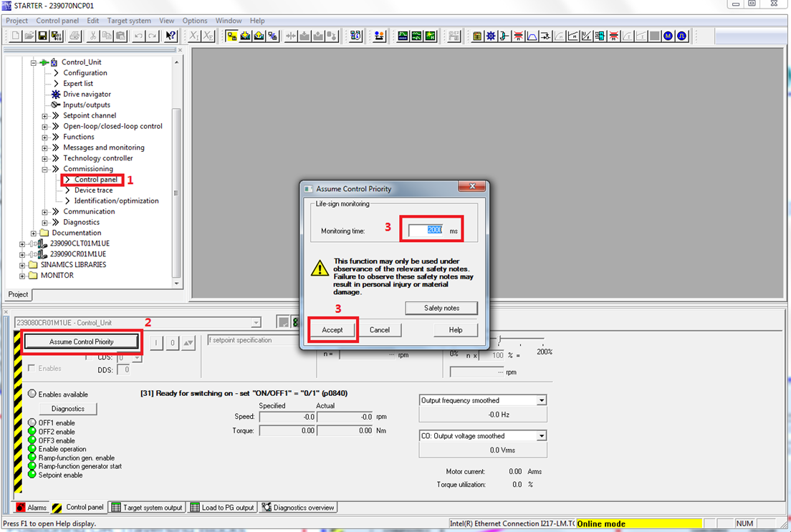This screenshot has width=791, height=532.
Task: Open the CO: Output voltage smoothed dropdown
Action: click(x=541, y=436)
